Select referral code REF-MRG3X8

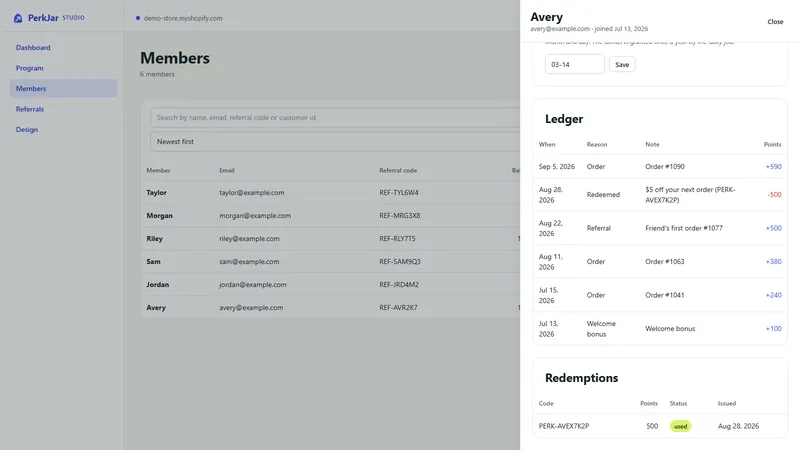(399, 215)
